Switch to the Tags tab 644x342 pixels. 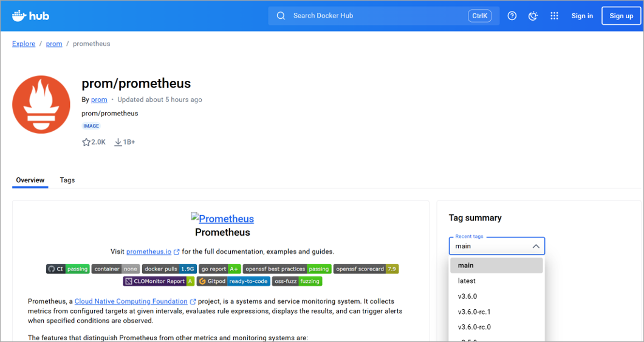pos(67,180)
